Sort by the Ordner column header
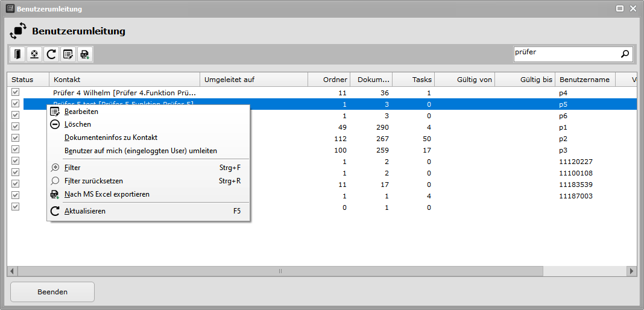Image resolution: width=644 pixels, height=310 pixels. (x=329, y=80)
